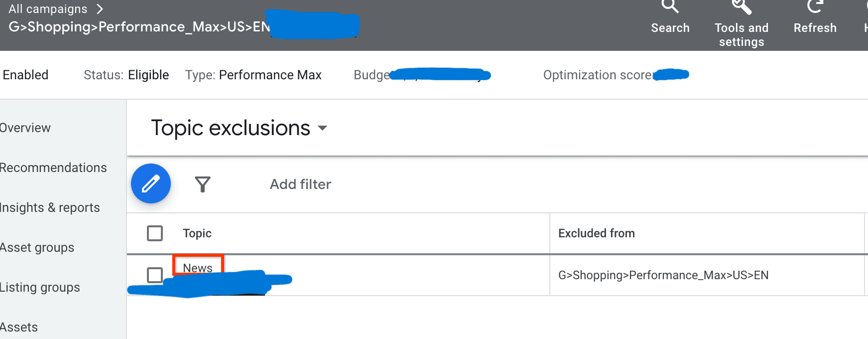Open Insights & reports section
The height and width of the screenshot is (339, 868).
tap(50, 207)
